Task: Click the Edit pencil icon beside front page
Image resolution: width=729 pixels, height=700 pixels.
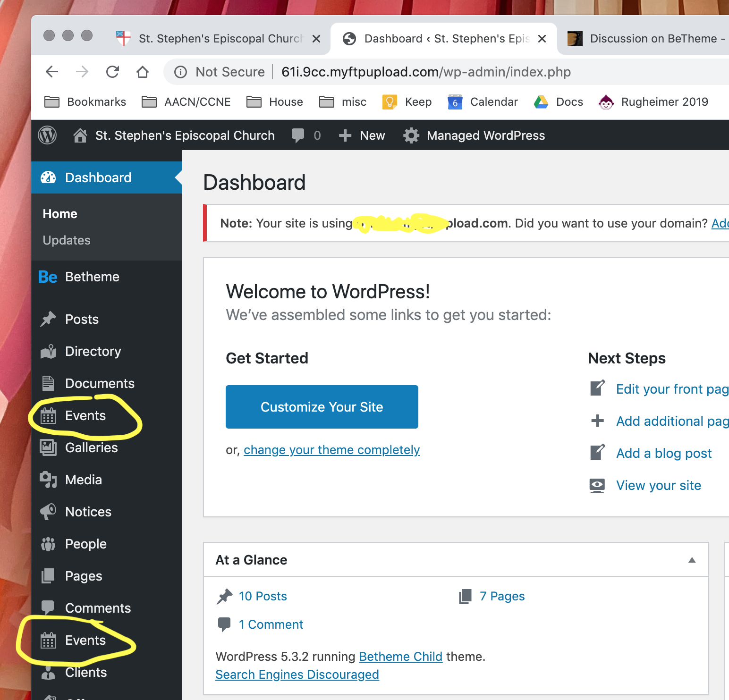Action: click(x=597, y=388)
